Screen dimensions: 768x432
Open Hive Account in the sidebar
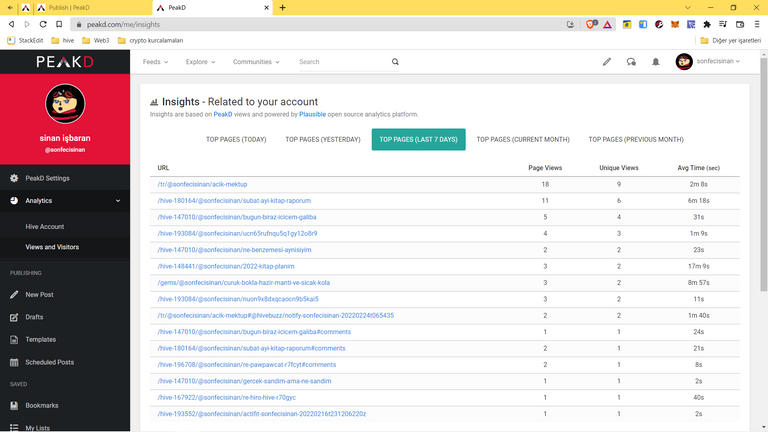tap(45, 227)
